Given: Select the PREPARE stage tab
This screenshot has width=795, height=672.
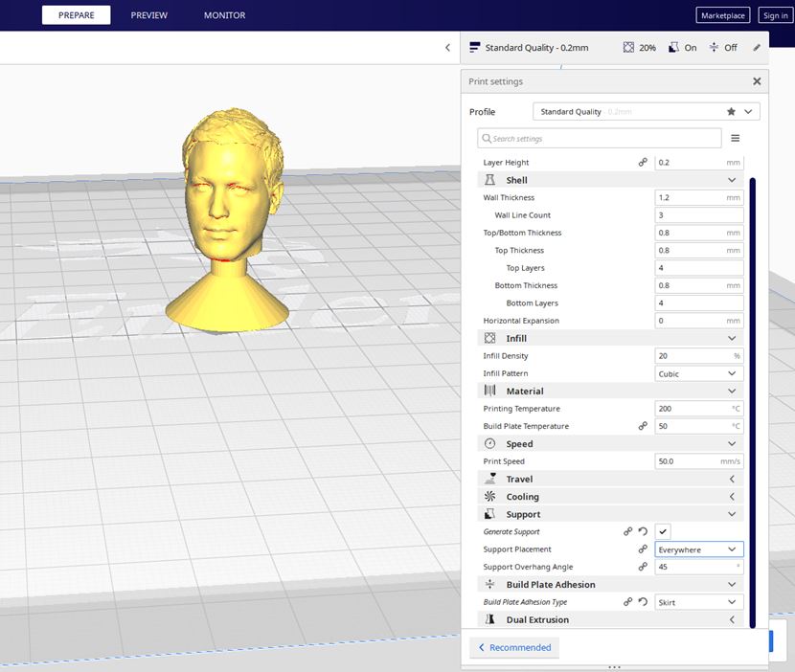Looking at the screenshot, I should pyautogui.click(x=76, y=15).
